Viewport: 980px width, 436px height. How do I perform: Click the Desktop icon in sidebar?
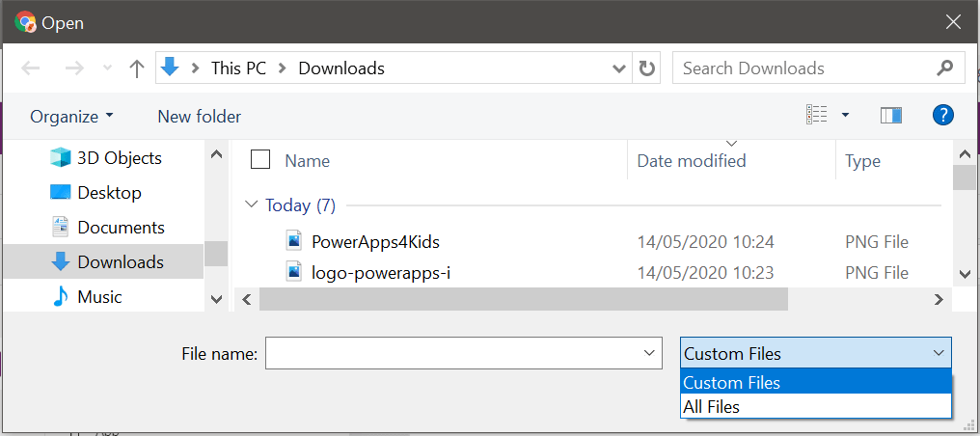60,192
